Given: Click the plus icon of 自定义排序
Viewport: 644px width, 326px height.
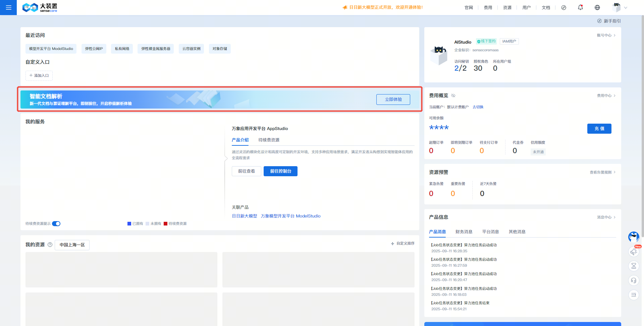Looking at the screenshot, I should 392,244.
